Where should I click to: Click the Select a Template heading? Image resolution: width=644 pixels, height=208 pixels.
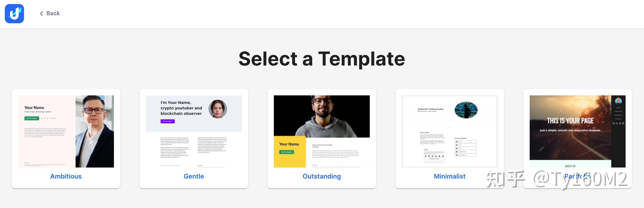pos(321,59)
